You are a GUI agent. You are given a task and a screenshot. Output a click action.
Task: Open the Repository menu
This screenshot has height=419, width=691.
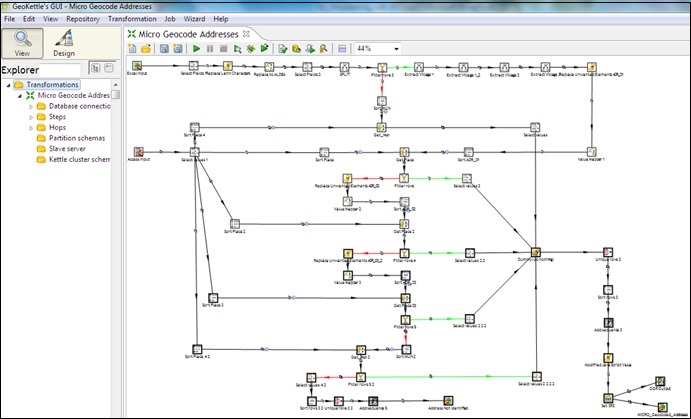pos(82,19)
